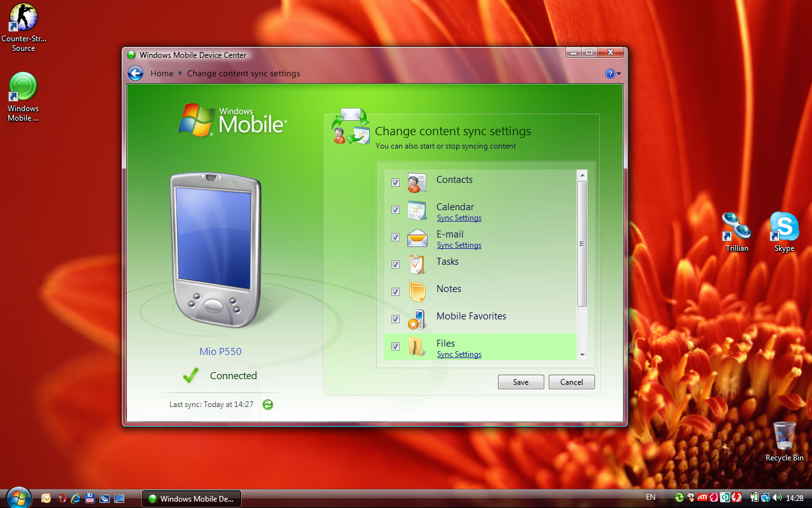Click the Save button

[521, 382]
